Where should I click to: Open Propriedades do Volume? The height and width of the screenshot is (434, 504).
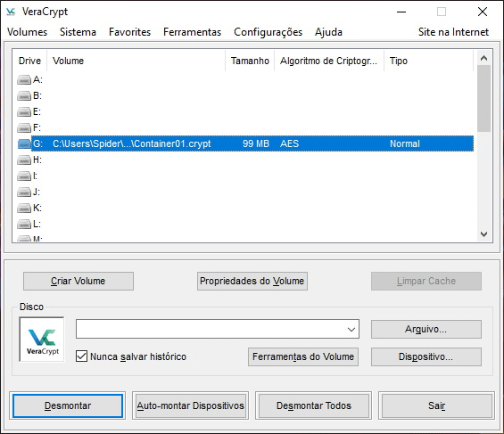tap(252, 282)
